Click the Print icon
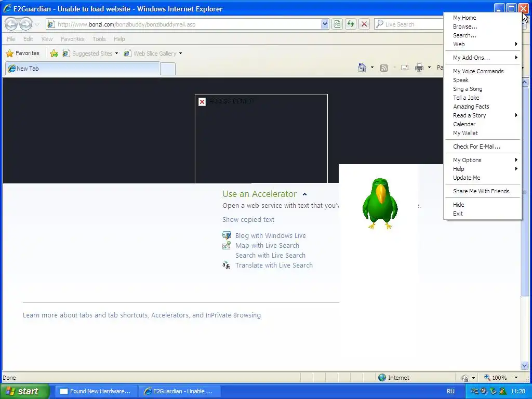532x399 pixels. point(419,68)
